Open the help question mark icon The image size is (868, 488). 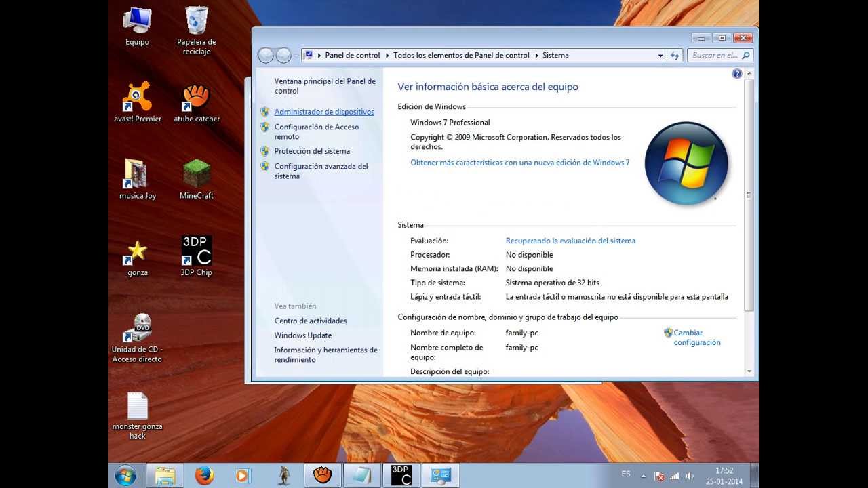[737, 74]
